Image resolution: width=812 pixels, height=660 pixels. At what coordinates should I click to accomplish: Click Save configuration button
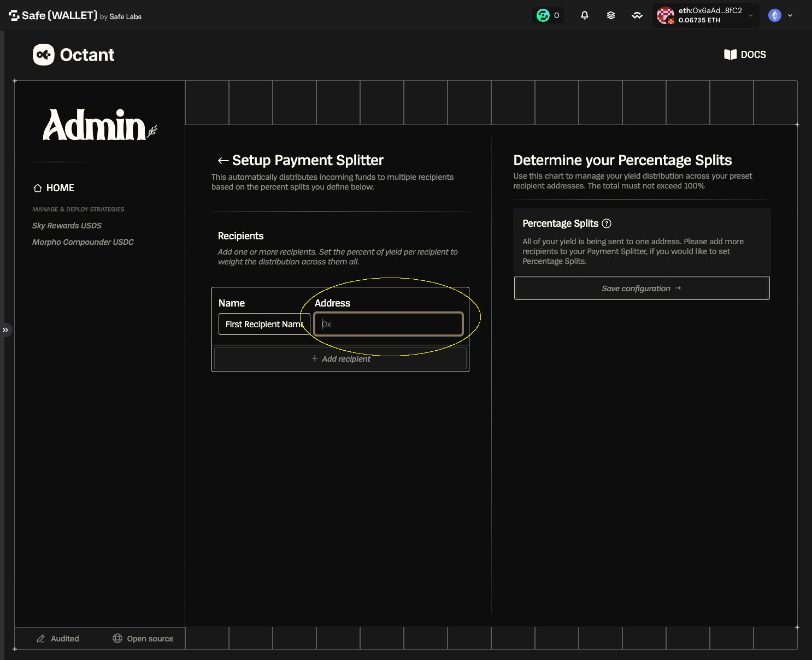642,288
